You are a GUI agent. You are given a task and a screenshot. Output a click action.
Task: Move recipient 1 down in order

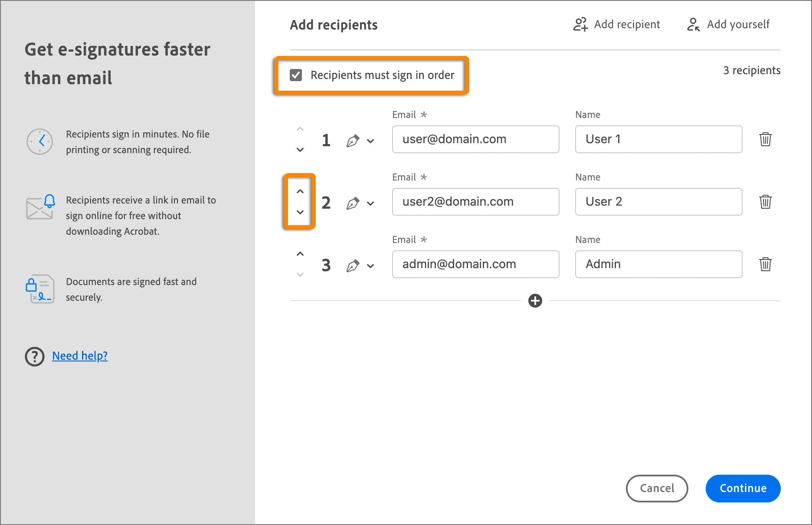(x=300, y=150)
